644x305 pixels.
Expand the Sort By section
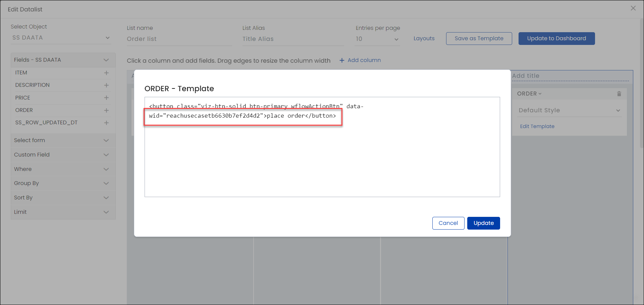pyautogui.click(x=63, y=198)
